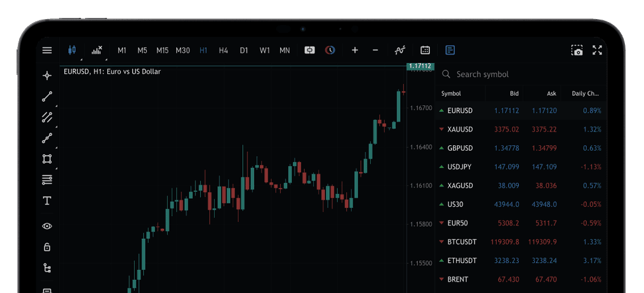This screenshot has height=293, width=644.
Task: Select the trend line drawing tool
Action: tap(47, 96)
